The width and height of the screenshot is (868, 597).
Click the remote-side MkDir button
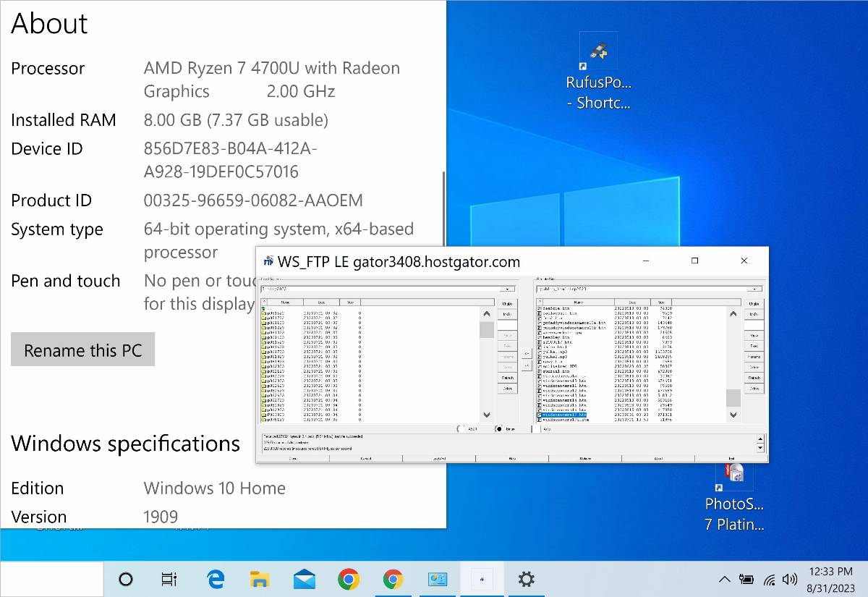(754, 314)
